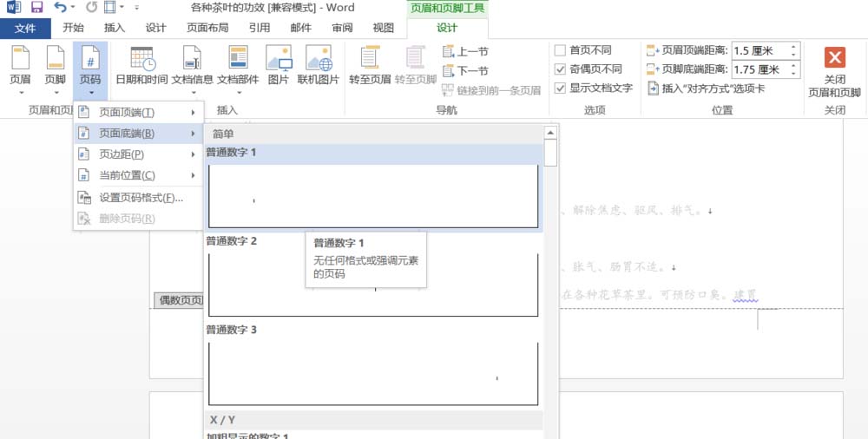
Task: Open Format Page Numbers (设置页码格式)
Action: point(138,198)
